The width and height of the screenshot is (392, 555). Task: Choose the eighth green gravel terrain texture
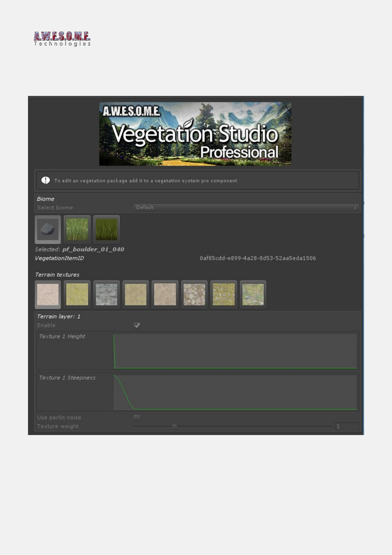point(253,294)
